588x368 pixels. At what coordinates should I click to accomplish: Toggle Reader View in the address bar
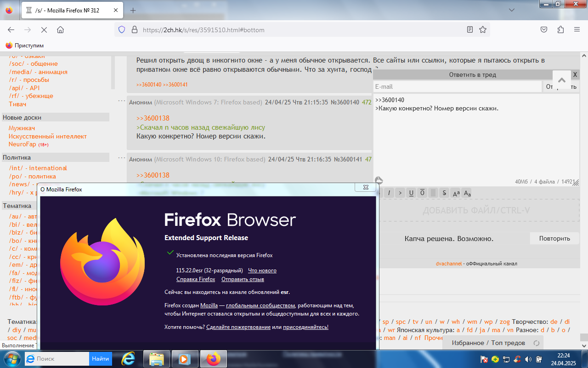469,29
